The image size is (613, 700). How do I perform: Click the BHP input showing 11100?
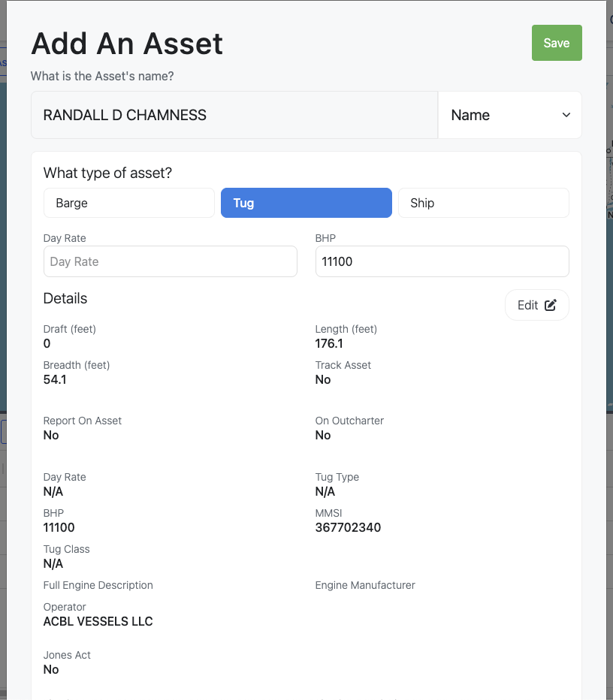click(442, 261)
